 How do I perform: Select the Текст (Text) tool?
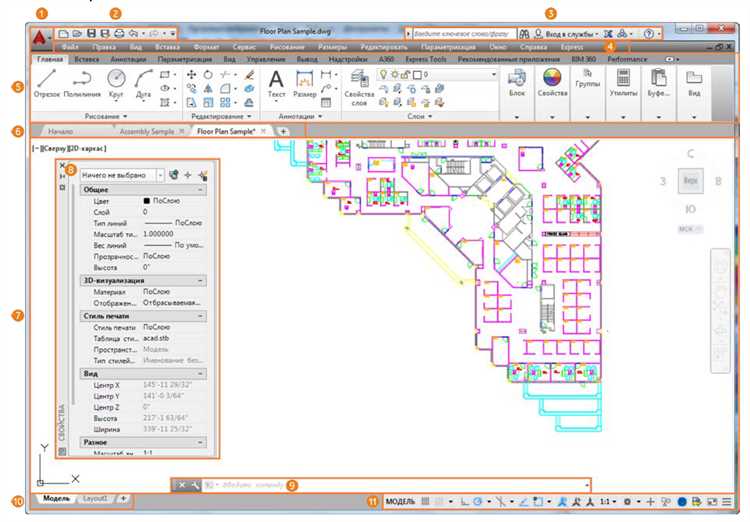point(276,84)
